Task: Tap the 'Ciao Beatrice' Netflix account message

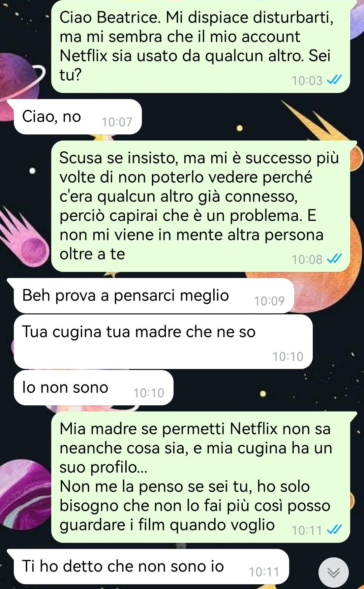Action: [201, 46]
